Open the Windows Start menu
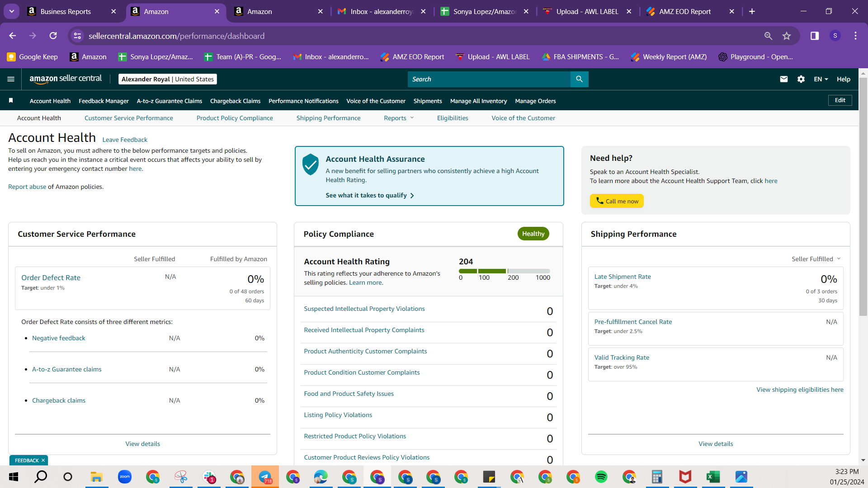Screen dimensions: 868x488 (13, 477)
